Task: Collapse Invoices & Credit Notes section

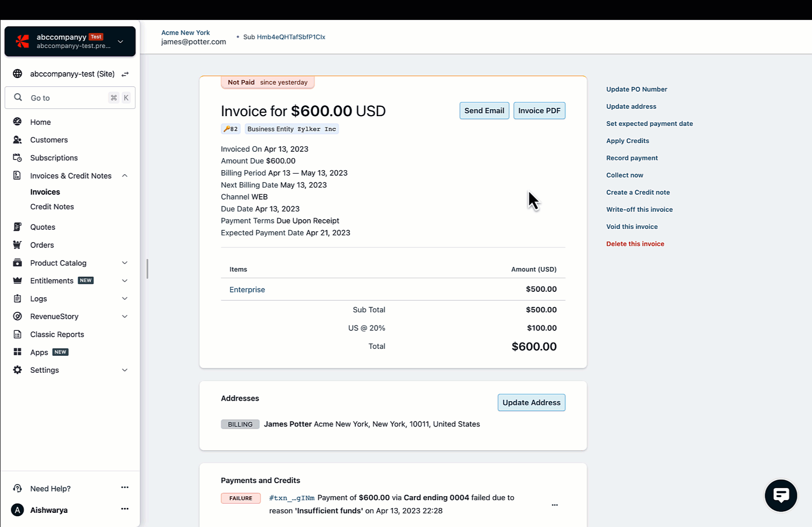Action: [125, 176]
